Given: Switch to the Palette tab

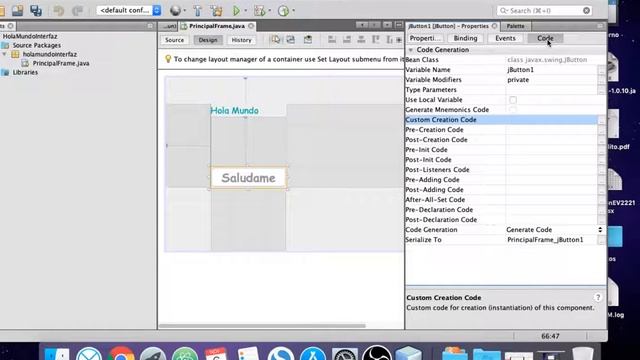Looking at the screenshot, I should [515, 26].
